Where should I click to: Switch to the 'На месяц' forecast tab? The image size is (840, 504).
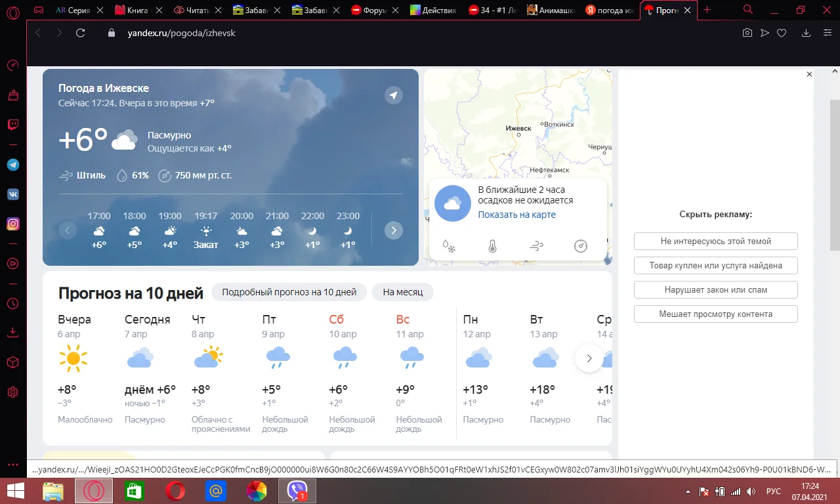[402, 292]
